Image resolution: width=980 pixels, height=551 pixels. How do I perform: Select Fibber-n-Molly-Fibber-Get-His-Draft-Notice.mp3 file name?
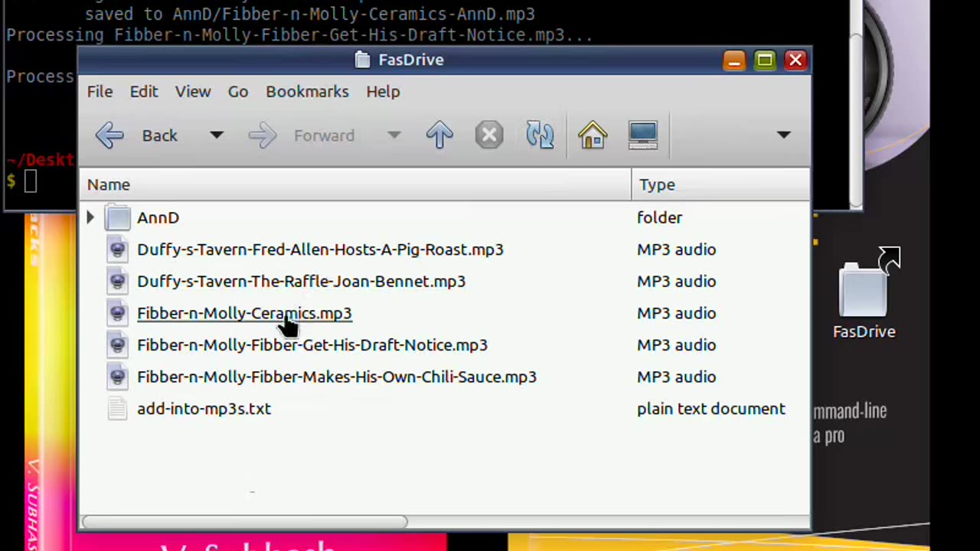312,345
